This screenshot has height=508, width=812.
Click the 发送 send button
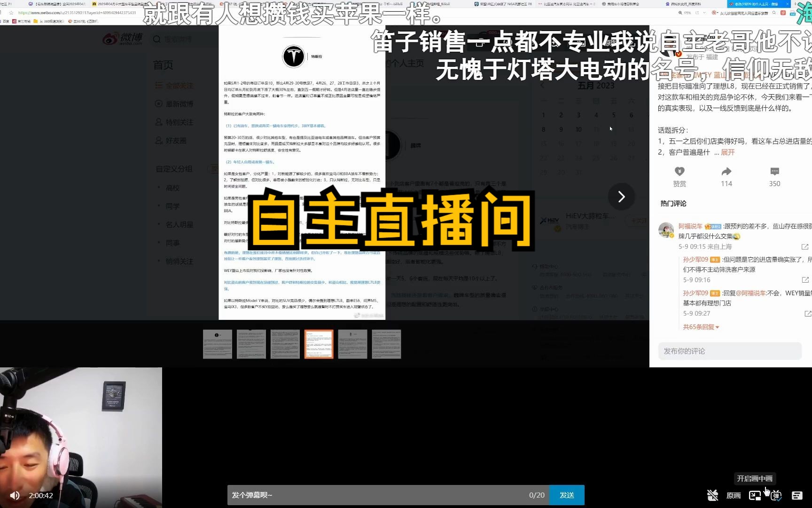pyautogui.click(x=567, y=495)
